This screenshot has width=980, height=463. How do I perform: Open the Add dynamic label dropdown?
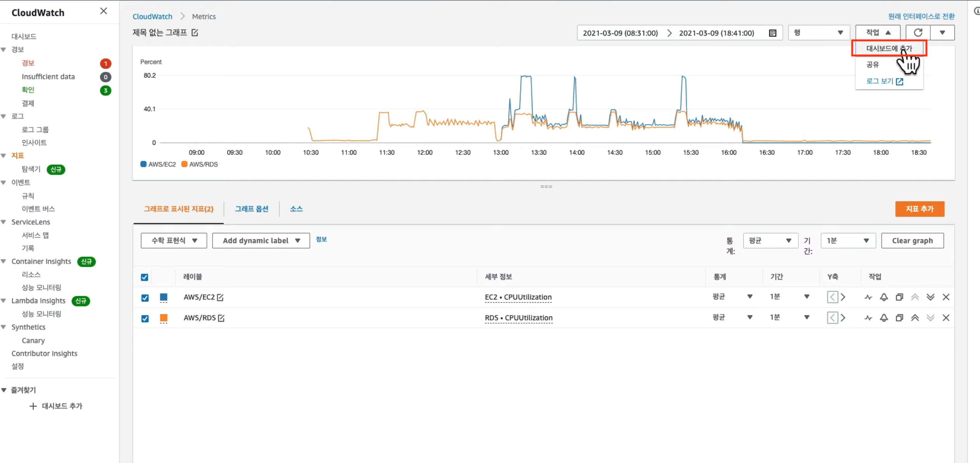pyautogui.click(x=261, y=241)
